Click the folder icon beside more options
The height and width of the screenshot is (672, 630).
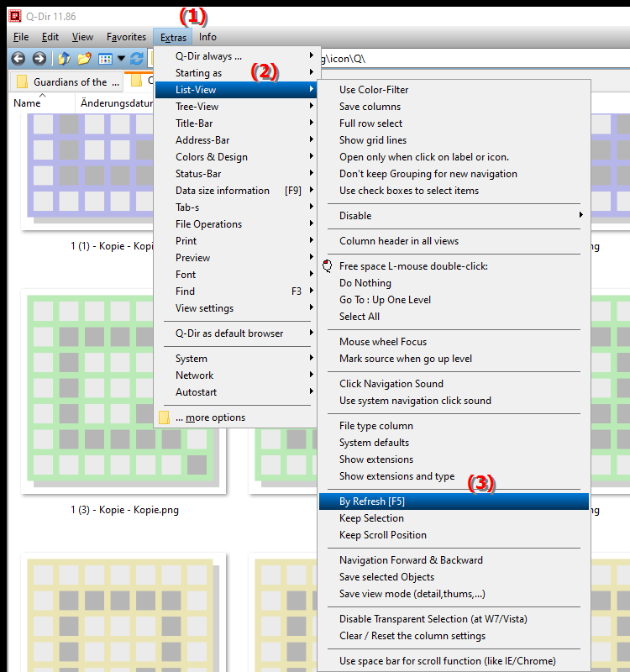coord(164,417)
